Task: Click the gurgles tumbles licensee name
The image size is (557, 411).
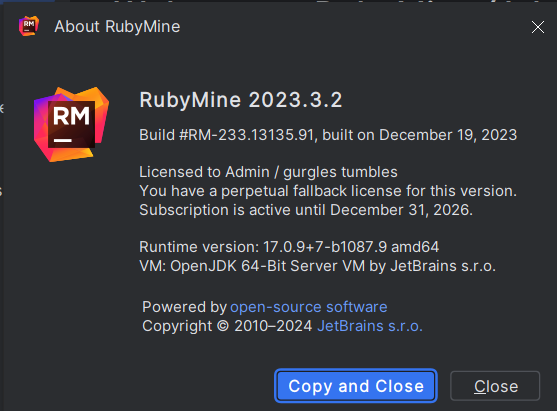Action: [340, 172]
